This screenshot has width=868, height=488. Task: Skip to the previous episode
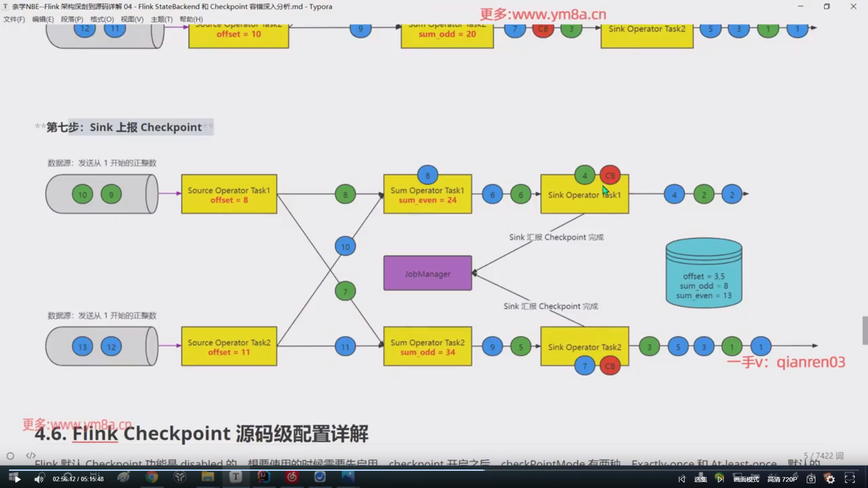[x=682, y=479]
